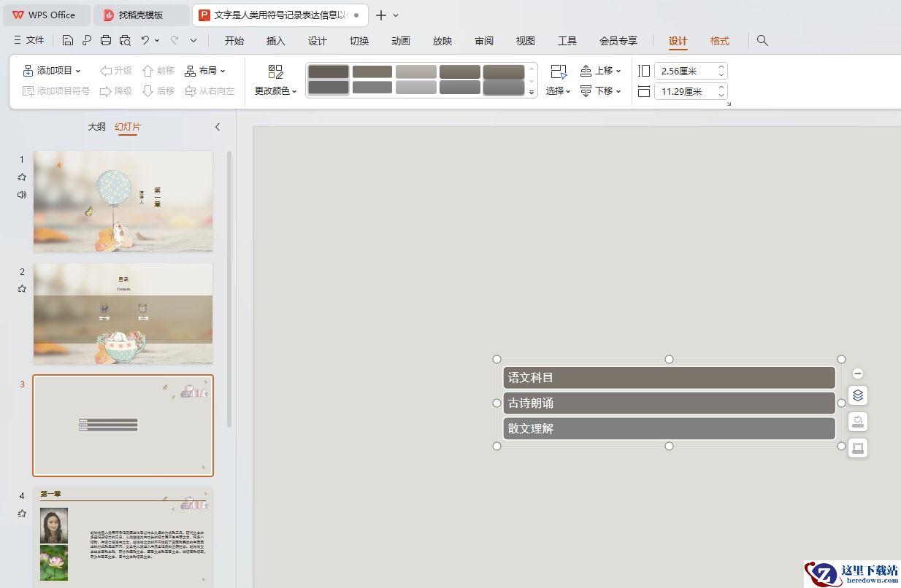
Task: Click the 升级 promote button
Action: pyautogui.click(x=116, y=71)
